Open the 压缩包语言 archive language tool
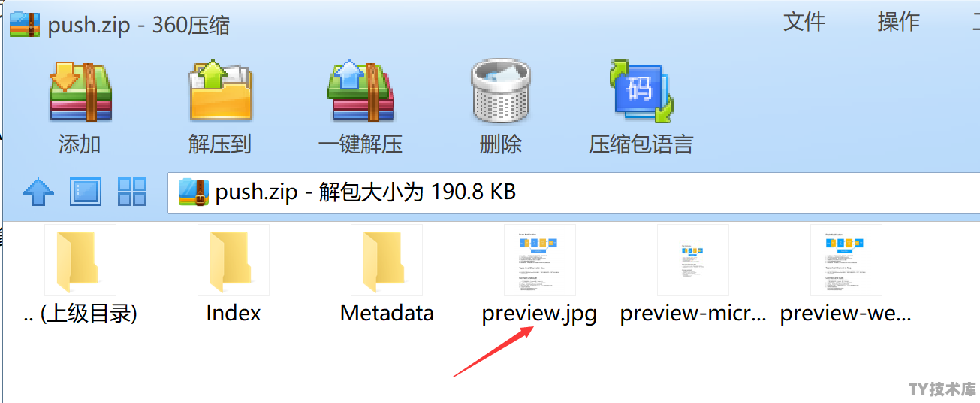The image size is (980, 403). click(x=641, y=92)
